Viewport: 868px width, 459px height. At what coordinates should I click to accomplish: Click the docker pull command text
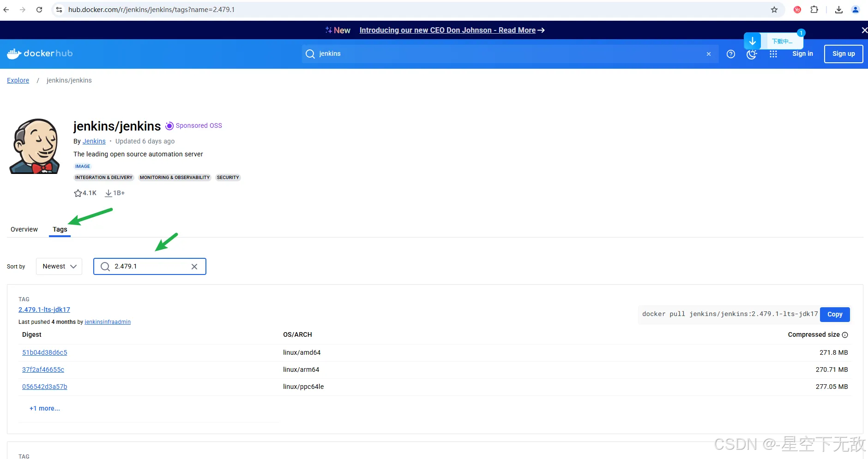(730, 314)
